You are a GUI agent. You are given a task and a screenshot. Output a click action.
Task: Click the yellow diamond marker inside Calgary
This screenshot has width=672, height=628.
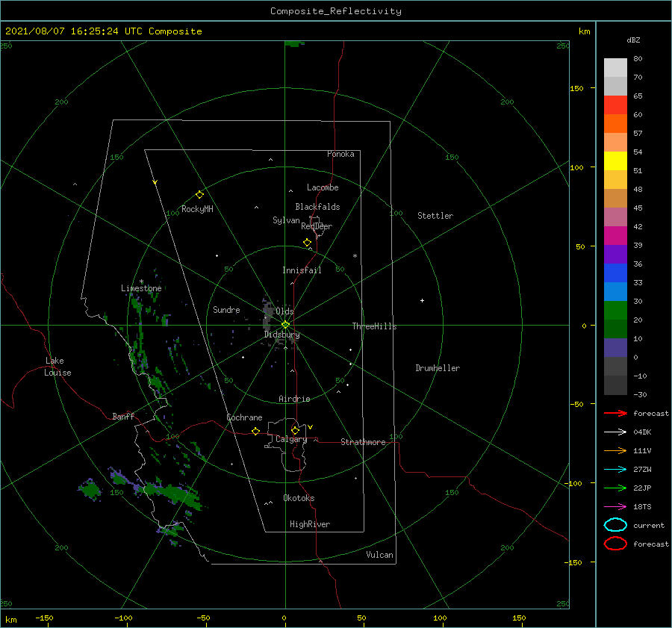point(295,430)
